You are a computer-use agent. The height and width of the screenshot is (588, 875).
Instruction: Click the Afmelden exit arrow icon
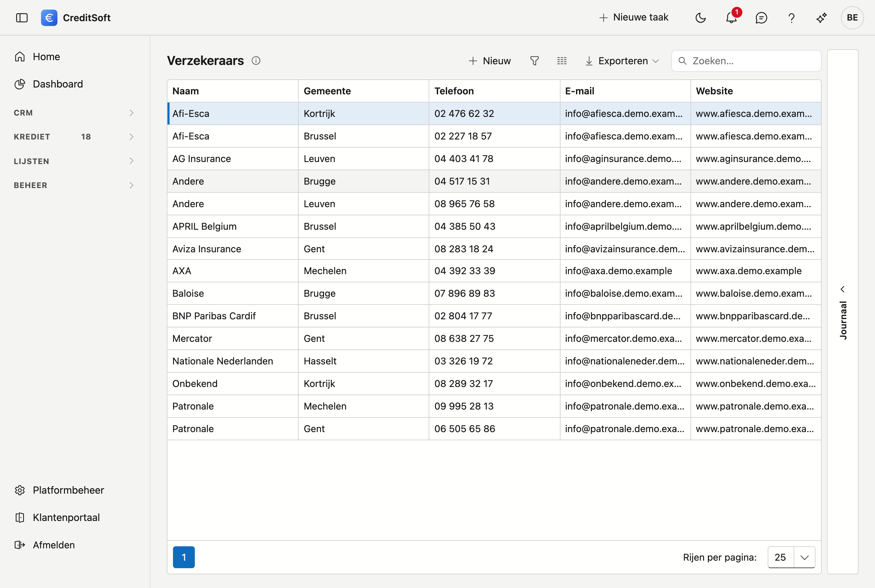point(20,545)
